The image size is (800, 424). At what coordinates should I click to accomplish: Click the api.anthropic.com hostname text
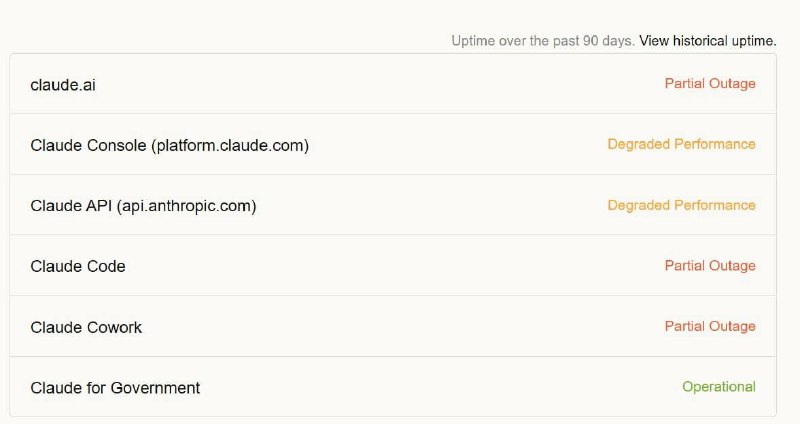tap(186, 206)
